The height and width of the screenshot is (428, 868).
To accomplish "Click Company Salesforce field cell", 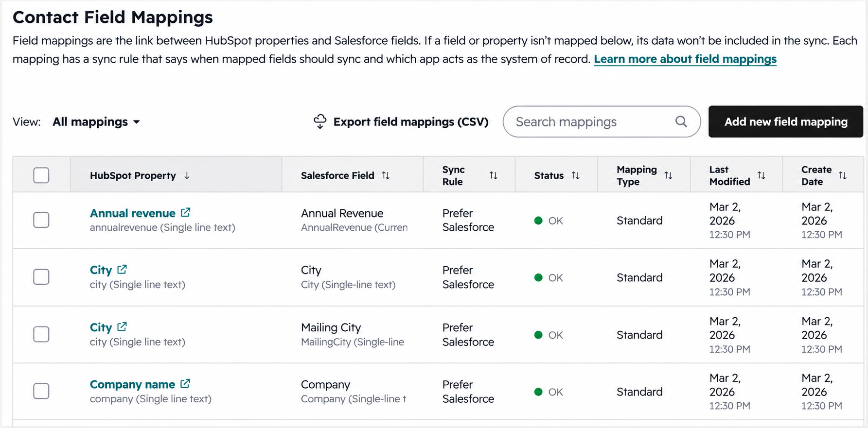I will (x=354, y=392).
